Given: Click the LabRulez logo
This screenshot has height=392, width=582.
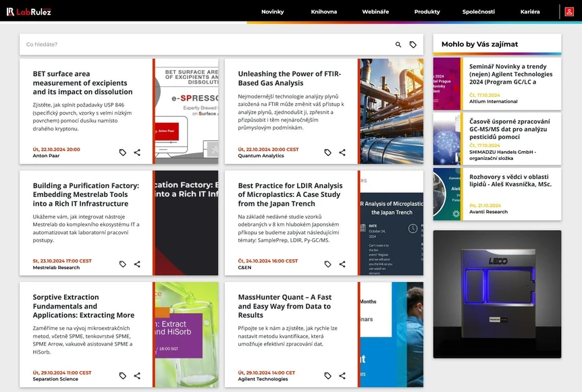Looking at the screenshot, I should tap(29, 11).
